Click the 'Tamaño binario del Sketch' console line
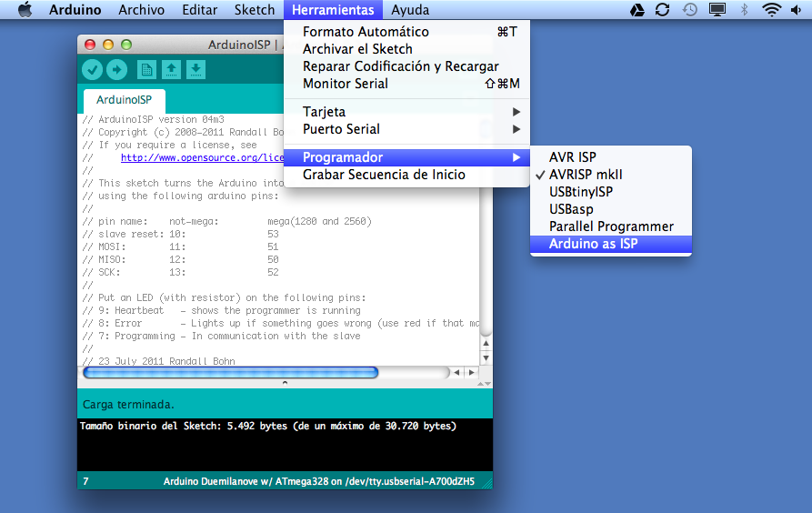This screenshot has height=513, width=812. tap(268, 426)
